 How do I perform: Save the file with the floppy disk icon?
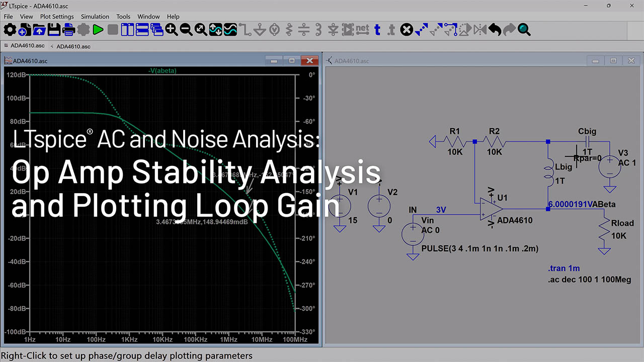coord(54,30)
